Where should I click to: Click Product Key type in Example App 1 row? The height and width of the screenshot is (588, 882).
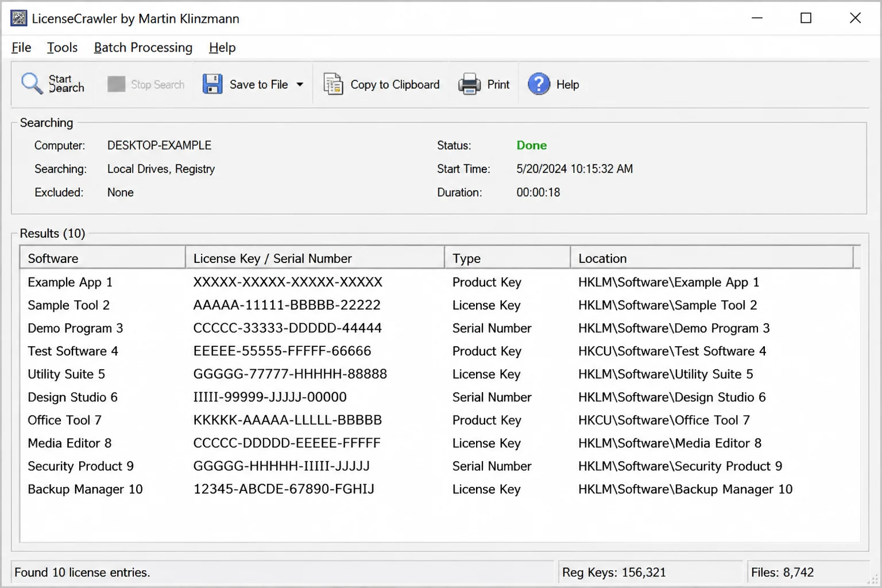(486, 282)
